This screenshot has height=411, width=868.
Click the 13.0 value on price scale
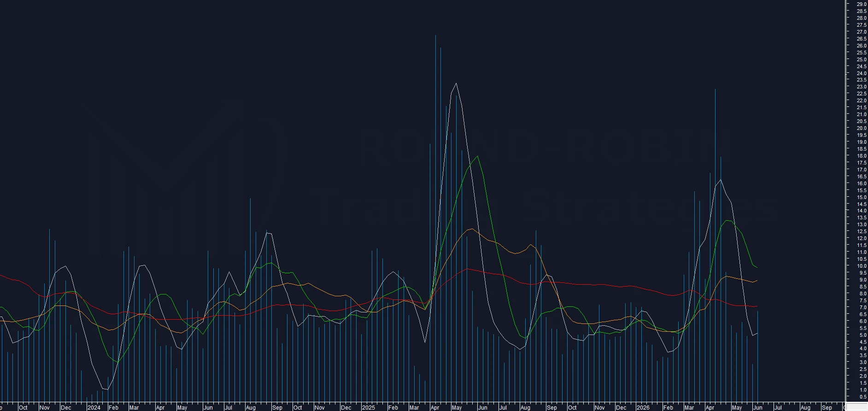[862, 224]
